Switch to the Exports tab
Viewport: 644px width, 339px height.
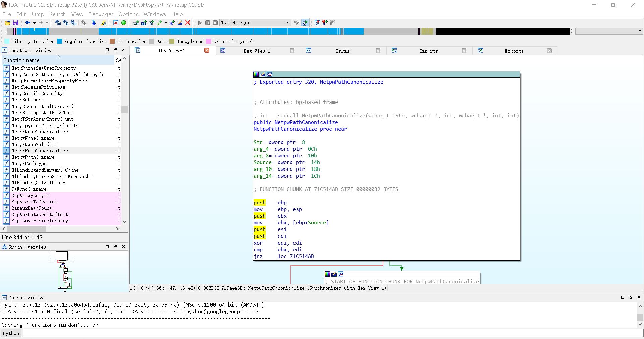[x=514, y=51]
